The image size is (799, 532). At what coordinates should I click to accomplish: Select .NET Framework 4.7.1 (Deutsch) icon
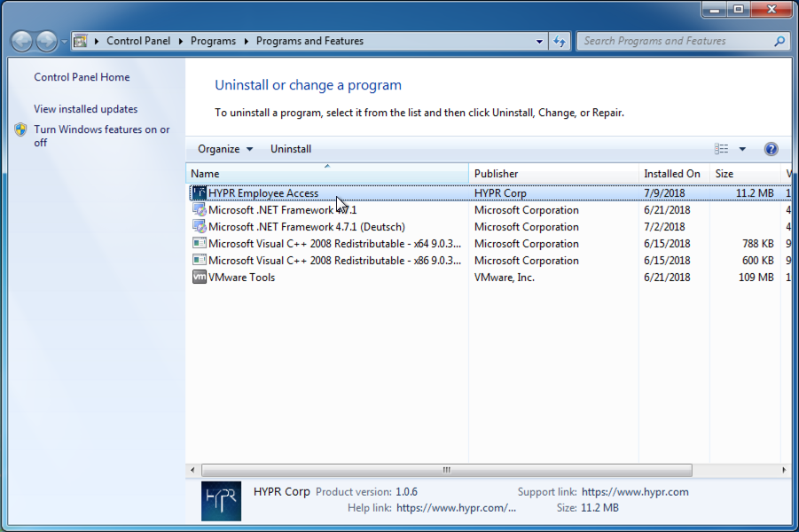coord(200,227)
